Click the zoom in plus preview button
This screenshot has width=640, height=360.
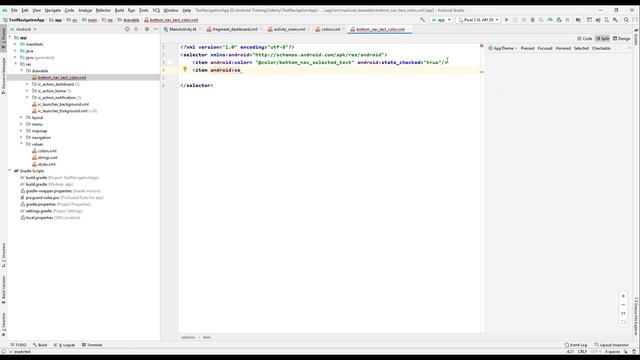click(x=623, y=296)
